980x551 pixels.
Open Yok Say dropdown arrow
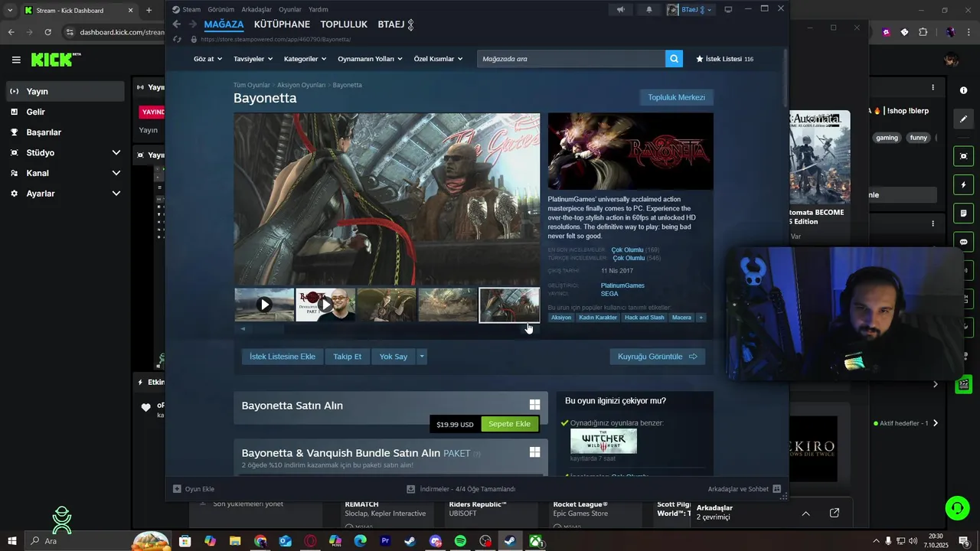[x=421, y=357]
